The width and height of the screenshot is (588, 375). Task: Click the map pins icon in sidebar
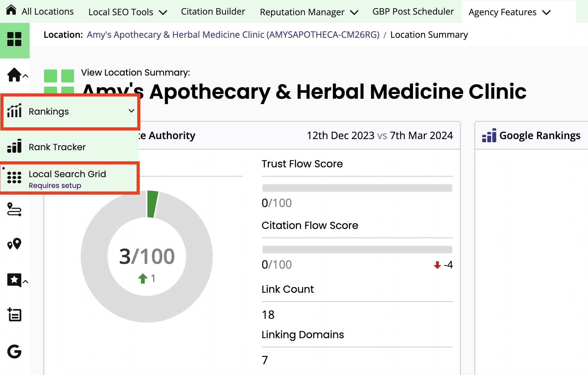click(14, 244)
